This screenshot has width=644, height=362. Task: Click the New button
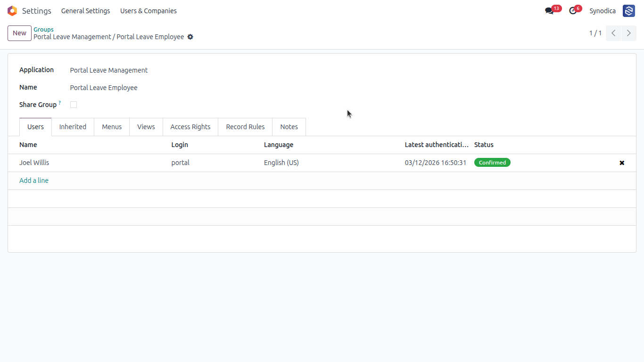(19, 33)
